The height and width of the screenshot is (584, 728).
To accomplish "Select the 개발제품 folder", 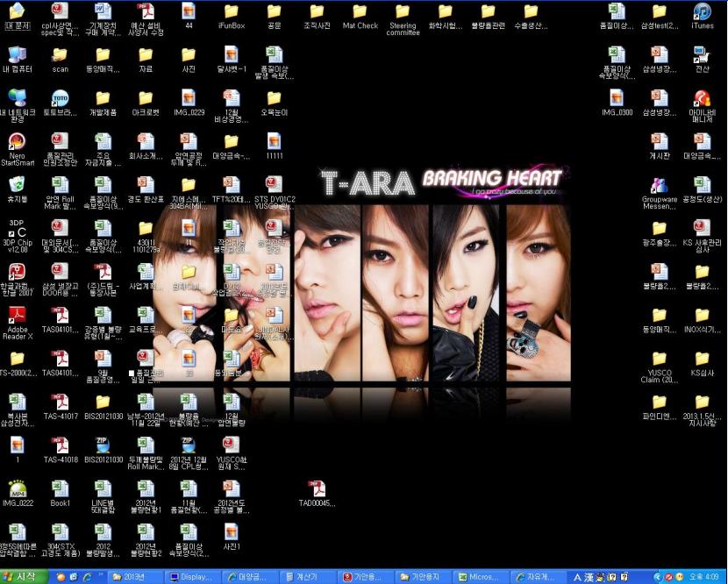I will click(103, 103).
